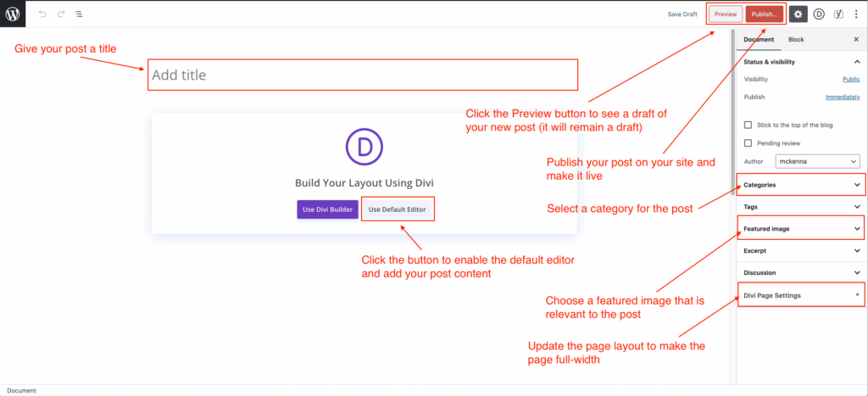Open the block navigation list icon
Image resolution: width=868 pixels, height=396 pixels.
(x=79, y=14)
